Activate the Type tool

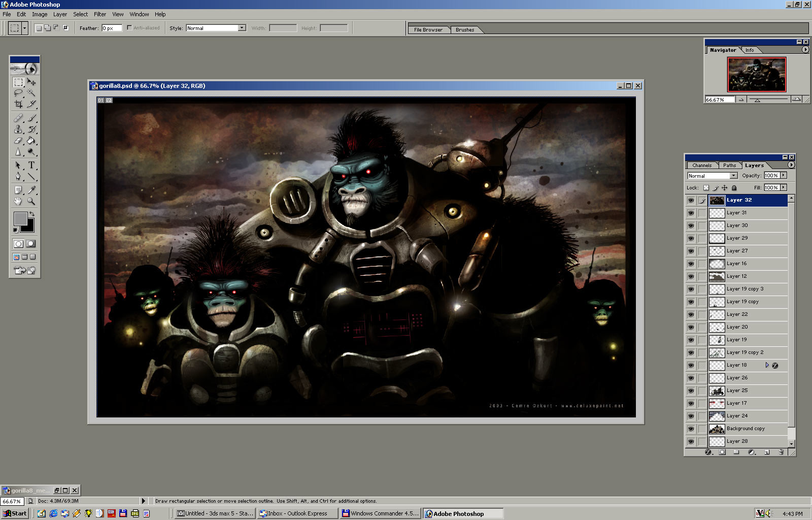coord(31,166)
